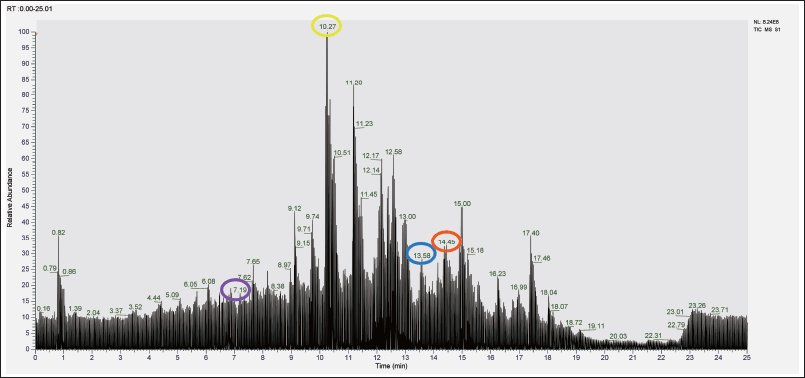Select the 17.40 peak label

(531, 233)
